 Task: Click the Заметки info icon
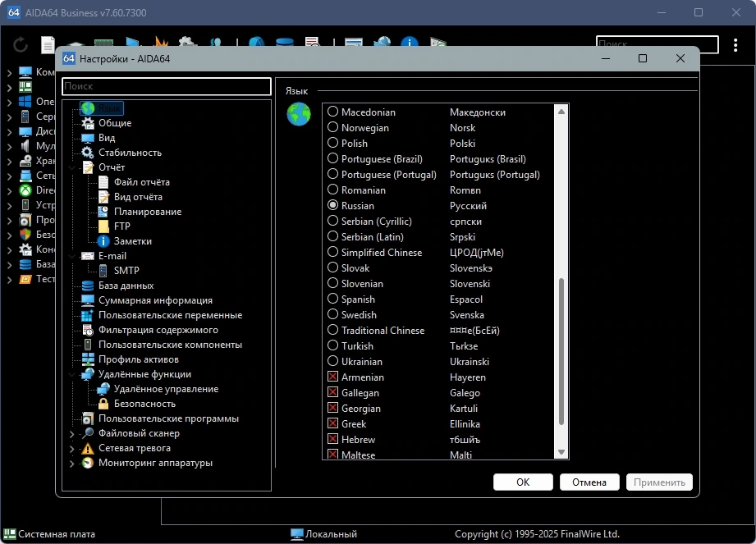tap(103, 241)
